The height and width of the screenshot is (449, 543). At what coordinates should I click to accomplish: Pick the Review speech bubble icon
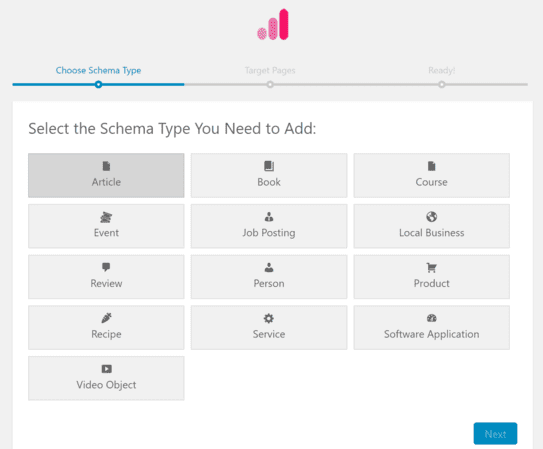106,268
